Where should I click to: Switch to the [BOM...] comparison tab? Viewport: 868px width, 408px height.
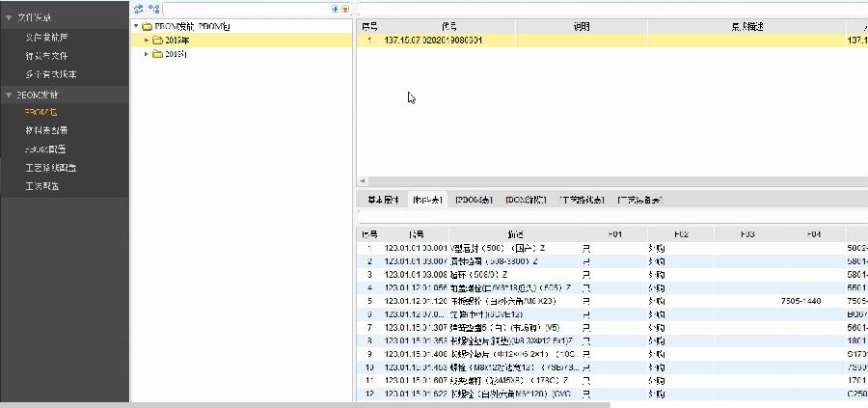pyautogui.click(x=527, y=201)
